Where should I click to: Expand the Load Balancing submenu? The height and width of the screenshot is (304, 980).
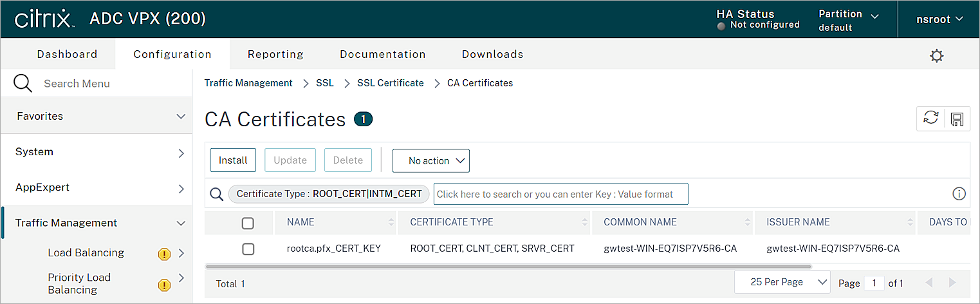[x=181, y=253]
